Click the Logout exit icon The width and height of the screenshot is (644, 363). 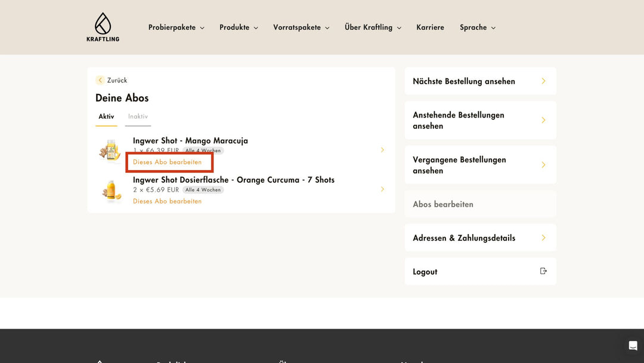tap(543, 271)
